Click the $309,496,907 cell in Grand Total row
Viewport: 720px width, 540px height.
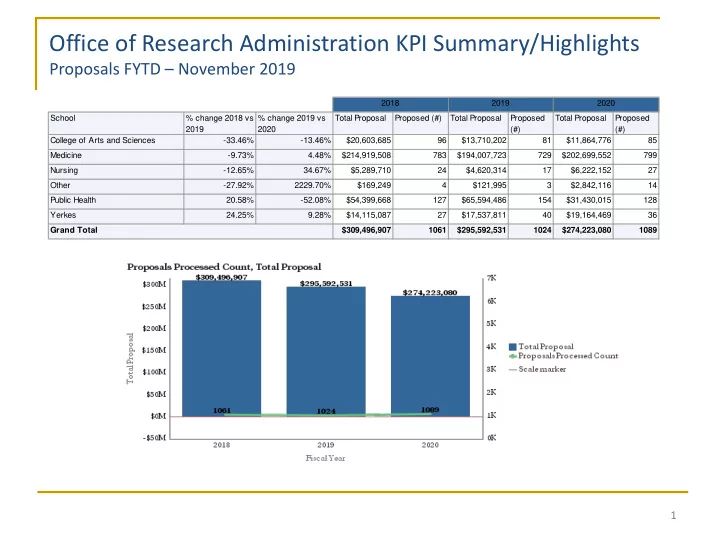363,231
